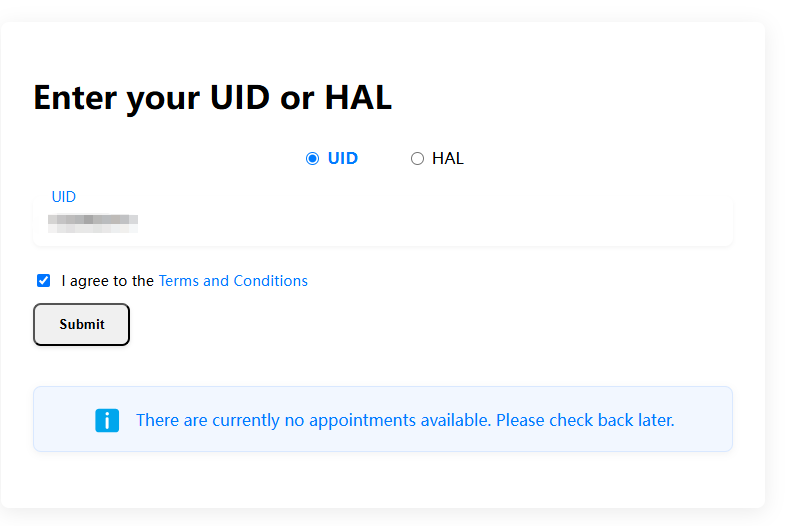This screenshot has width=786, height=526.
Task: Click the small UID label above the input
Action: (63, 197)
